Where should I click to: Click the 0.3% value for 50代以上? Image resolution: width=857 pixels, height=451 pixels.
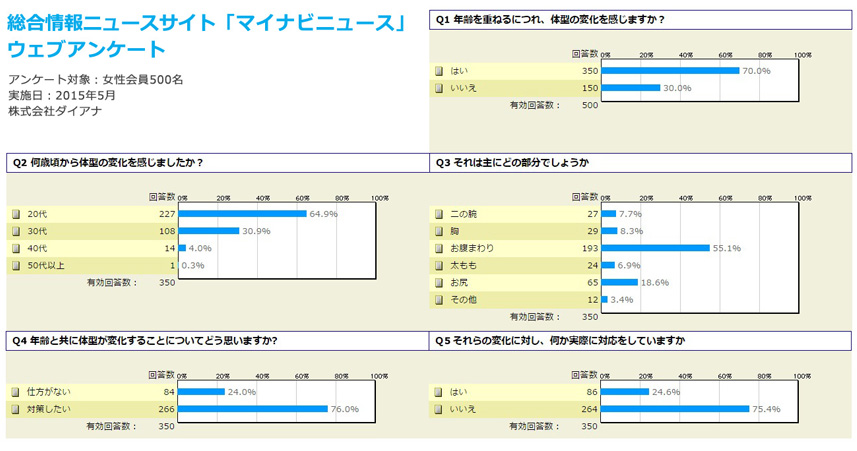pyautogui.click(x=193, y=266)
